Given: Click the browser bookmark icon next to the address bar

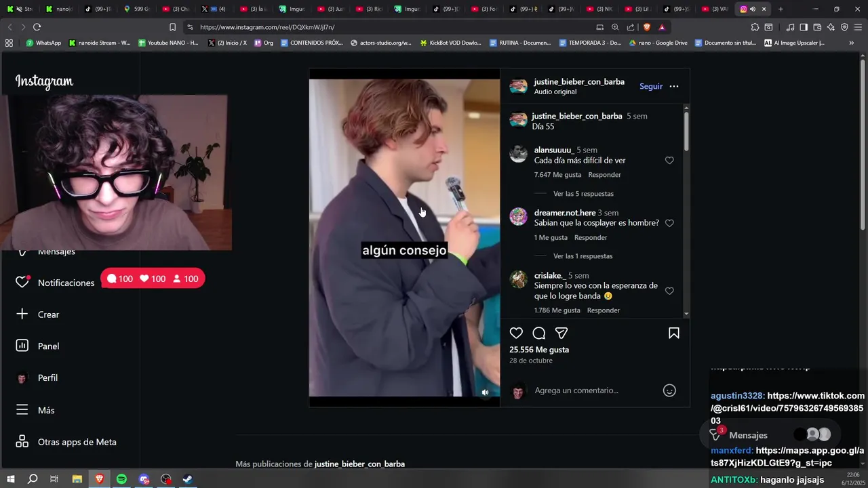Looking at the screenshot, I should [x=172, y=27].
